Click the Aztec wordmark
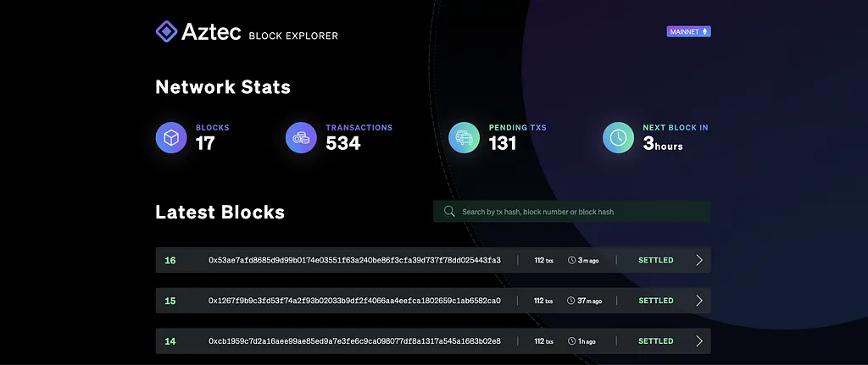868x365 pixels. coord(211,33)
